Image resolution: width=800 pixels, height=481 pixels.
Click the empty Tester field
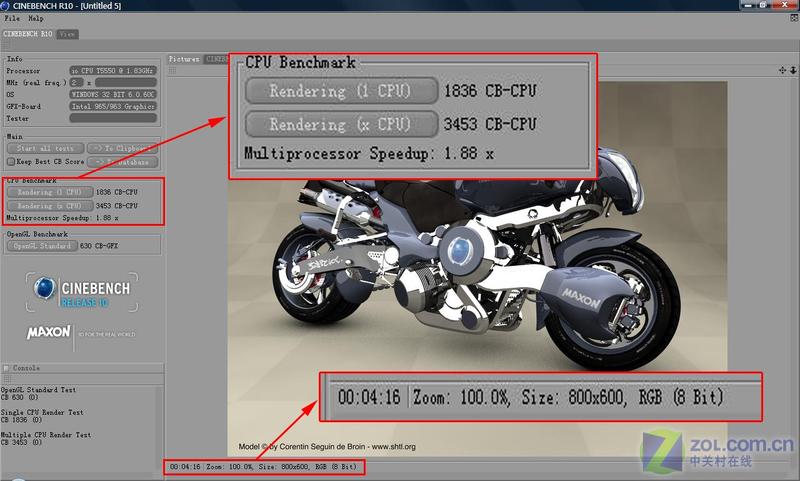tap(113, 118)
